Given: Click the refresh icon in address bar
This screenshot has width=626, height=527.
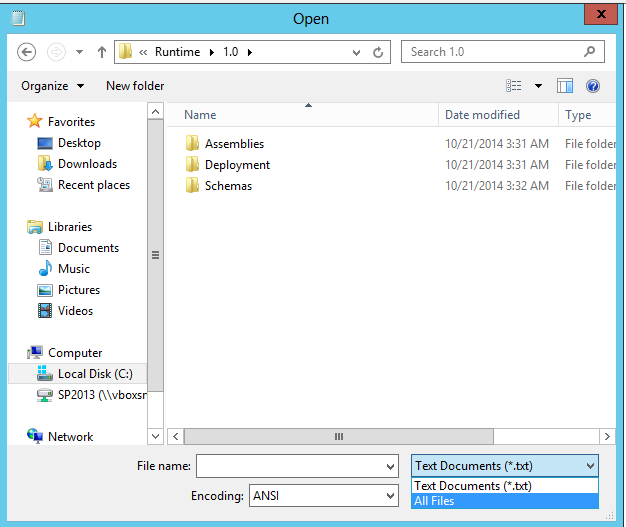Looking at the screenshot, I should (x=378, y=52).
